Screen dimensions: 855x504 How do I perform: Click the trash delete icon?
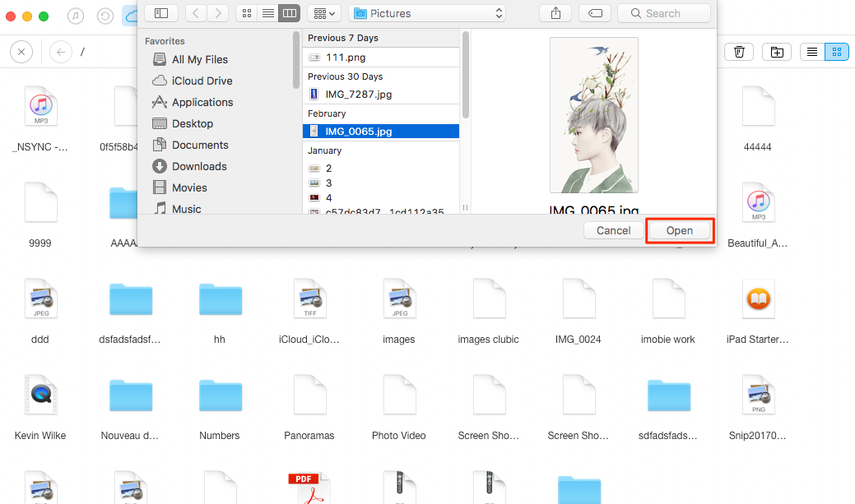click(x=739, y=52)
